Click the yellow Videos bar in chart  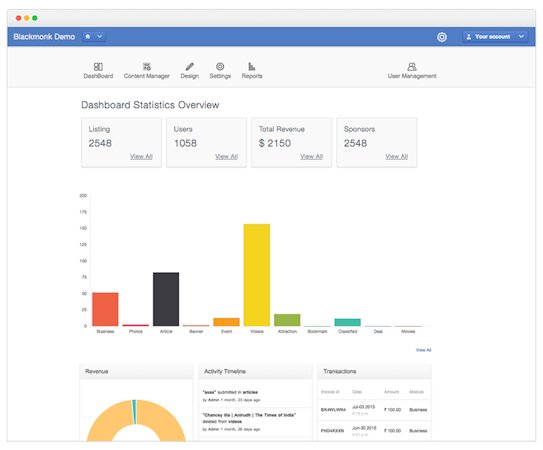click(257, 275)
